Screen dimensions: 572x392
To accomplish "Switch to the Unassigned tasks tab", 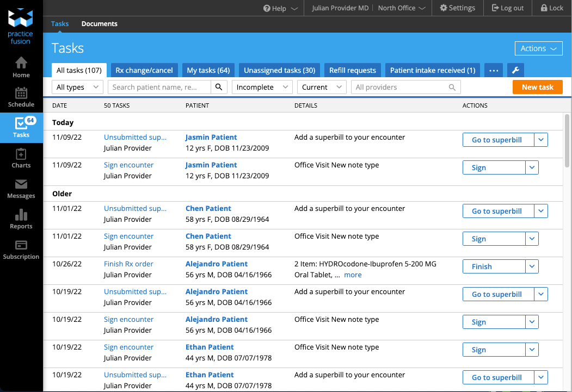I will (279, 70).
